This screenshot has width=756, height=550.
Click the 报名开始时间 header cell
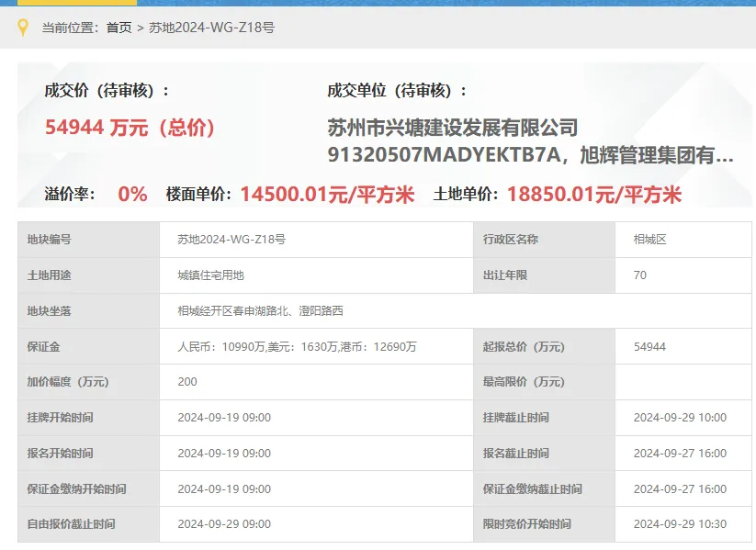89,453
